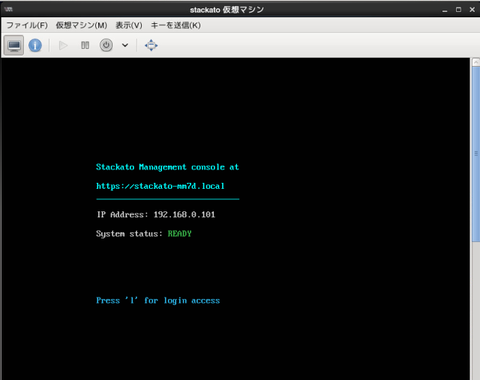The width and height of the screenshot is (480, 380).
Task: Click the https://stackato-mn7d.local URL text
Action: coord(160,186)
